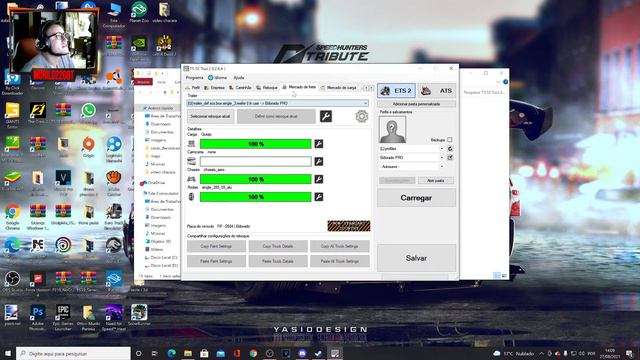Click wrench icon next to Chassis bar
640x360 pixels.
tap(319, 179)
